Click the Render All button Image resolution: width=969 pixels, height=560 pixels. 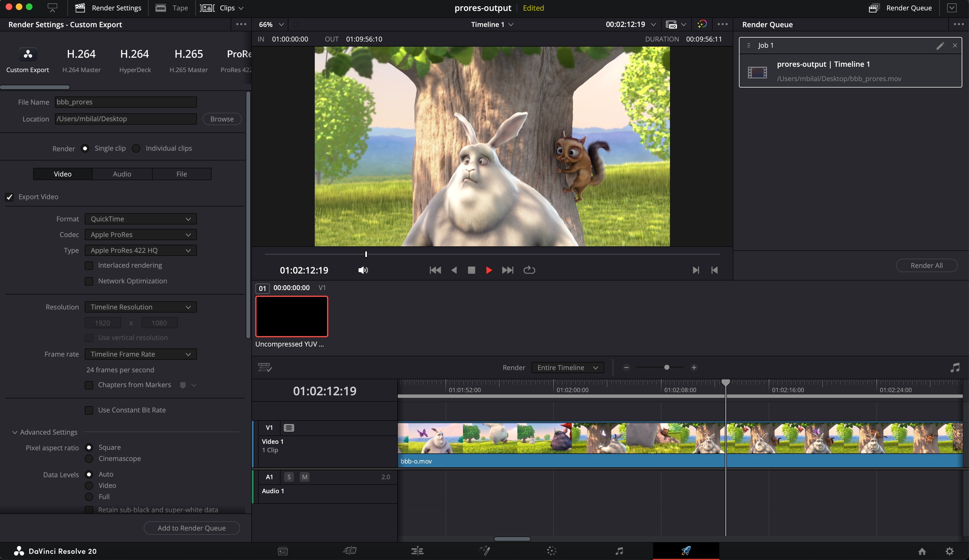tap(926, 265)
